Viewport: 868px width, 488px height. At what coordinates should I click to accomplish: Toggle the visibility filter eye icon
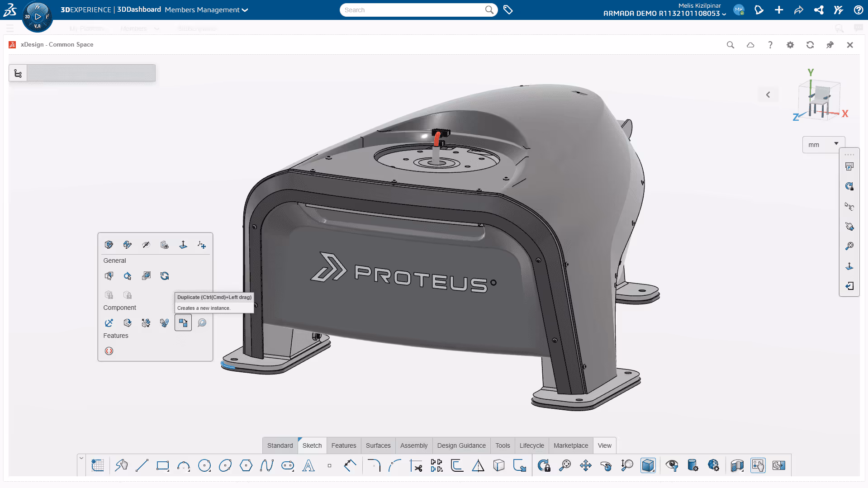point(672,465)
